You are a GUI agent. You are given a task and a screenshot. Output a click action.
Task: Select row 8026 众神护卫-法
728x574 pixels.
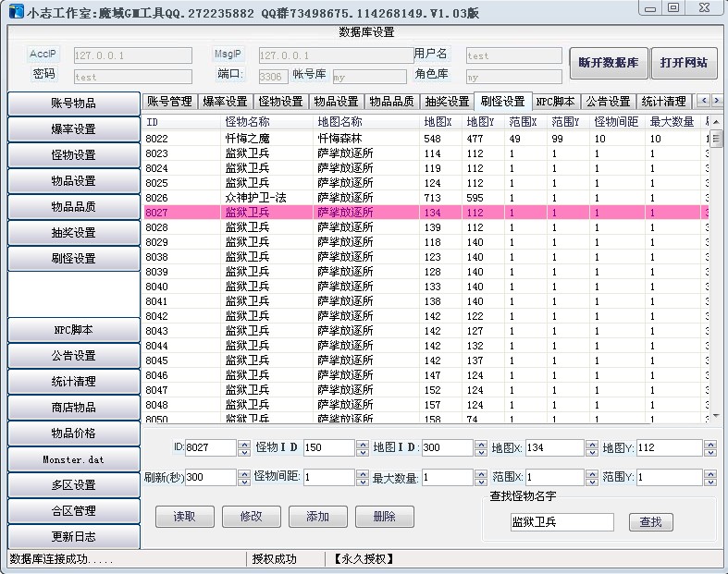(278, 198)
